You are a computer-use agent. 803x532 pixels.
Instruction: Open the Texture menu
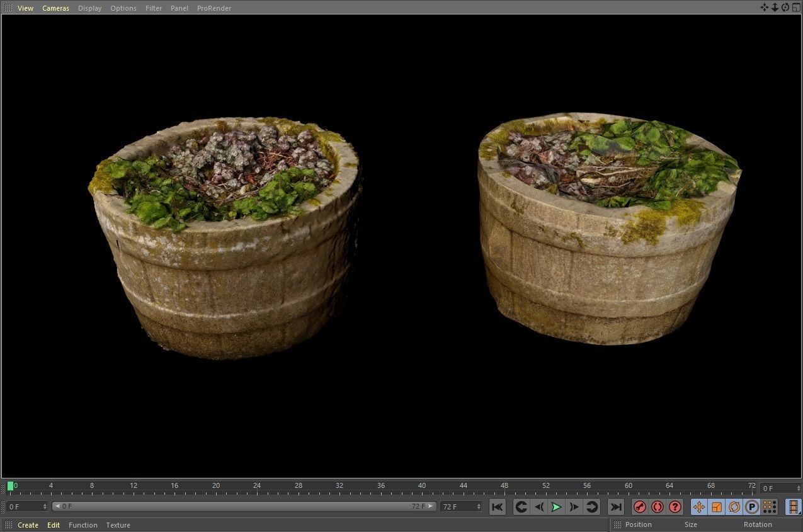118,525
